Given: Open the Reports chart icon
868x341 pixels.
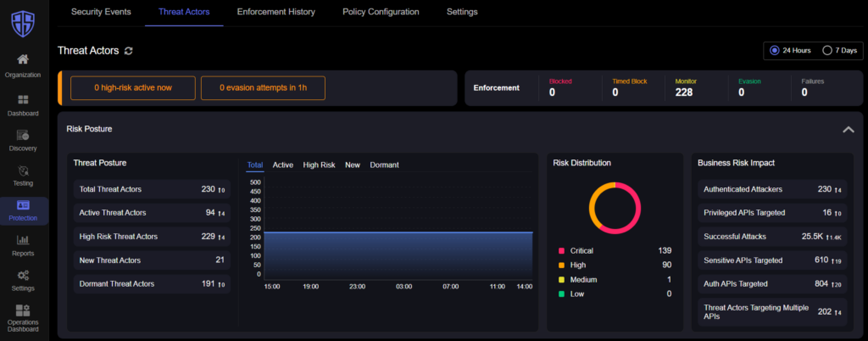Looking at the screenshot, I should 23,240.
